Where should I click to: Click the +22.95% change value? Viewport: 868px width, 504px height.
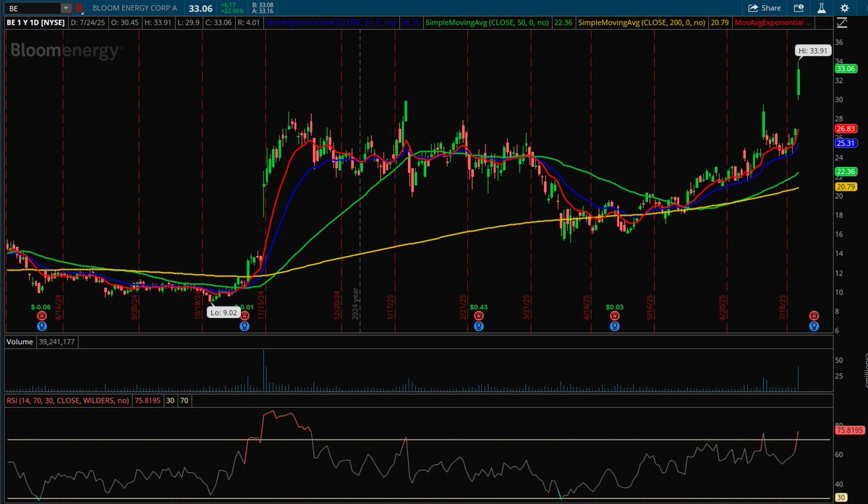pyautogui.click(x=231, y=12)
